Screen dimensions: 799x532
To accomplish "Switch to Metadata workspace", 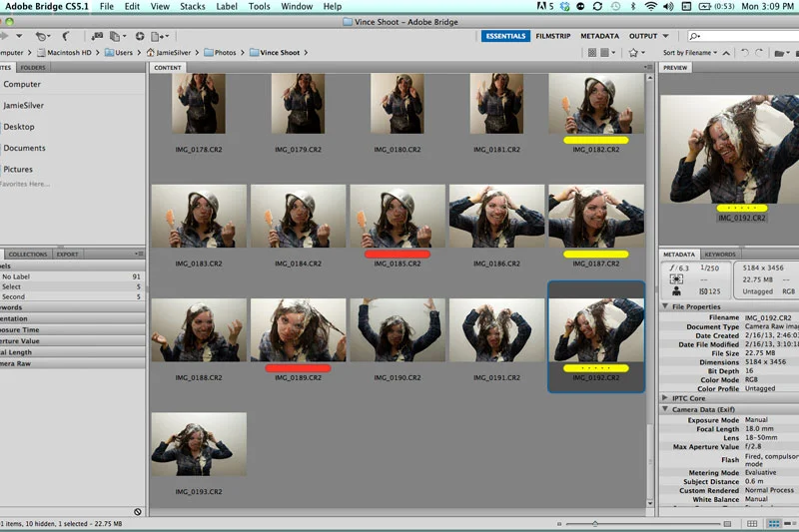I will pos(600,36).
